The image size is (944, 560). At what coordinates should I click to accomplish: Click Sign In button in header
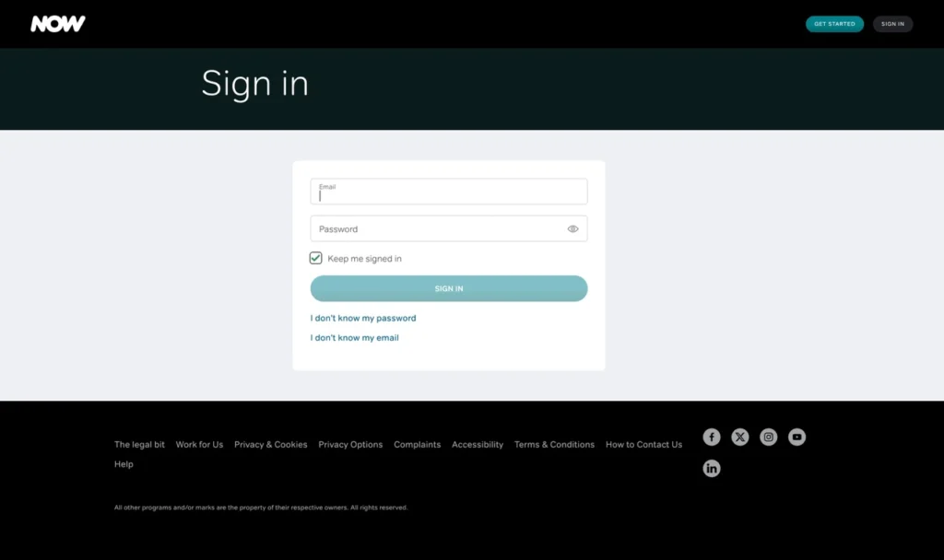click(x=892, y=24)
